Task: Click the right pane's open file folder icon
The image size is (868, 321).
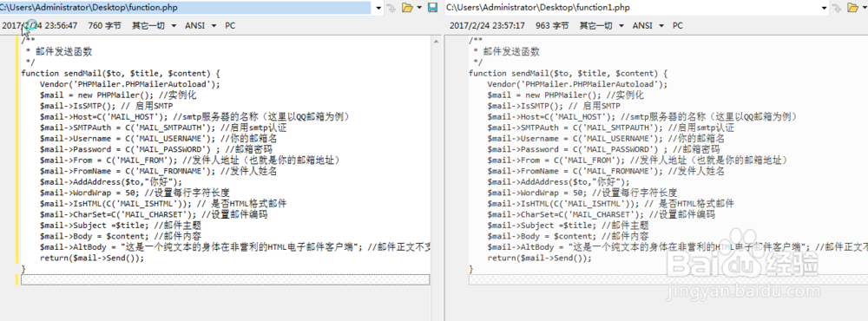Action: [x=853, y=8]
